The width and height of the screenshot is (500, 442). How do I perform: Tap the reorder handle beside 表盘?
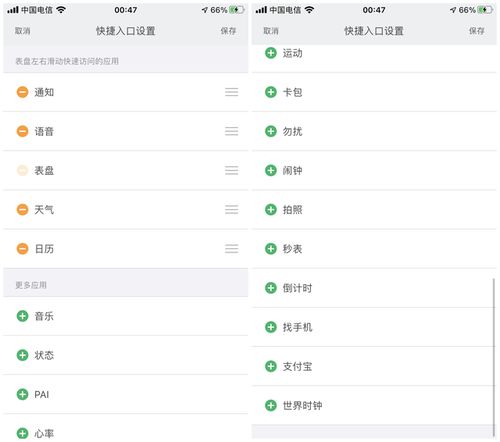[231, 170]
